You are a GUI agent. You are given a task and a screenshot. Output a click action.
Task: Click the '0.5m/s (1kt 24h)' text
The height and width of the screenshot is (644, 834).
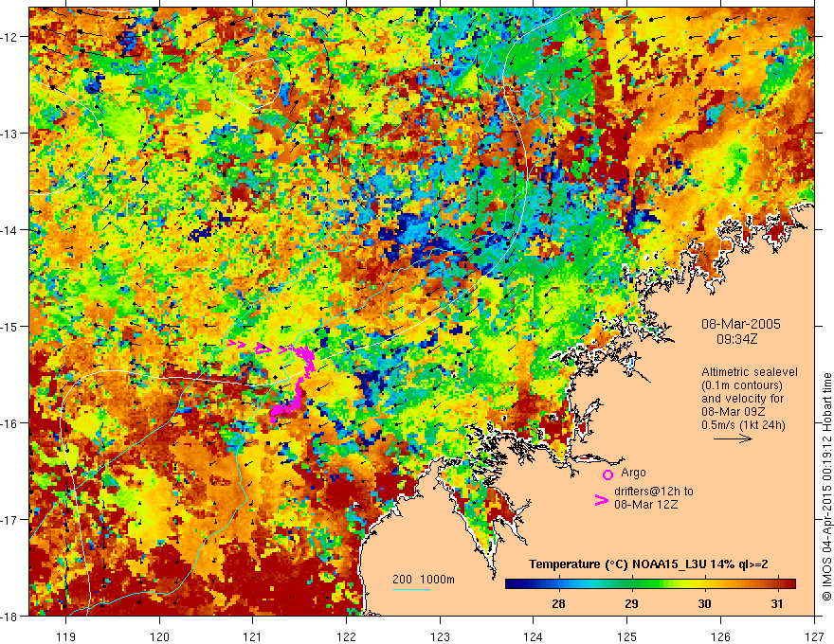743,425
